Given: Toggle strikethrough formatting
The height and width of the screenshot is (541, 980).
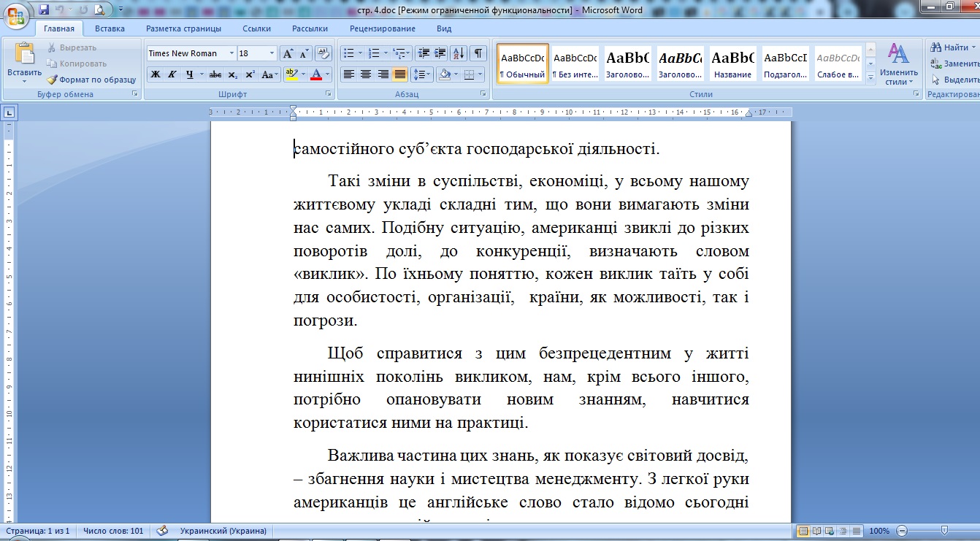Looking at the screenshot, I should coord(215,74).
